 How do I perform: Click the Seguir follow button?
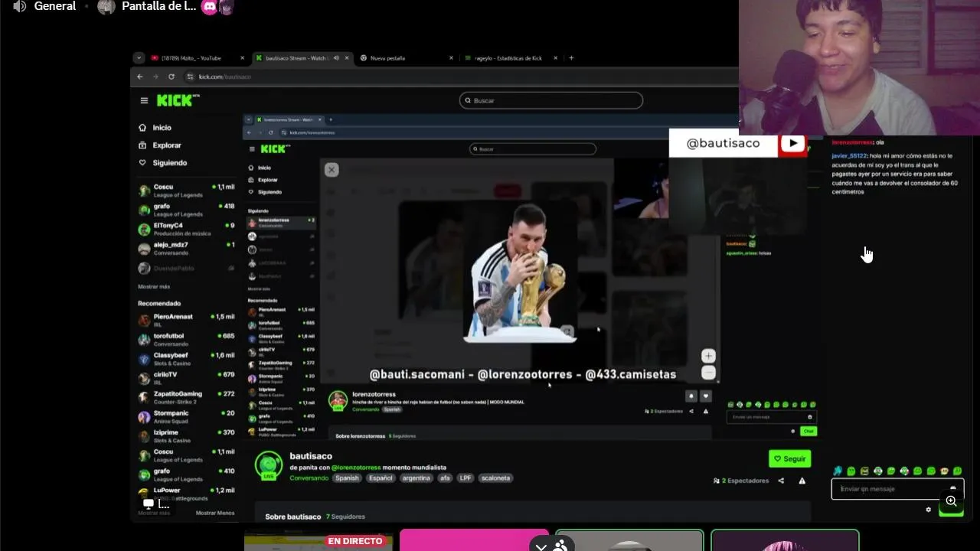[x=789, y=458]
